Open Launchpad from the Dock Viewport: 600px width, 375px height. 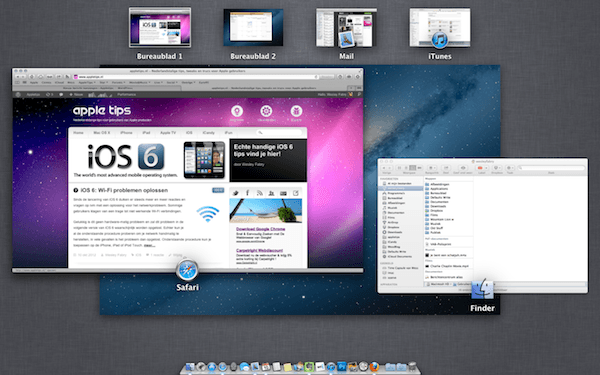tap(201, 367)
